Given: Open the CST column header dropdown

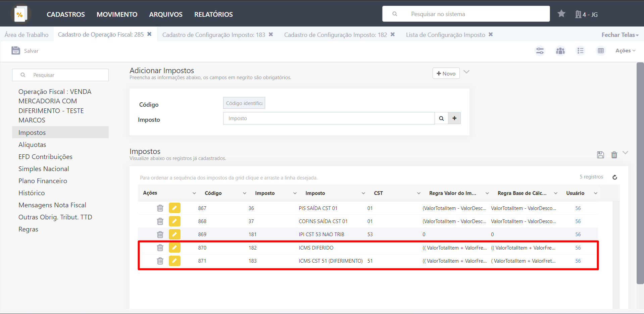Looking at the screenshot, I should click(x=419, y=193).
